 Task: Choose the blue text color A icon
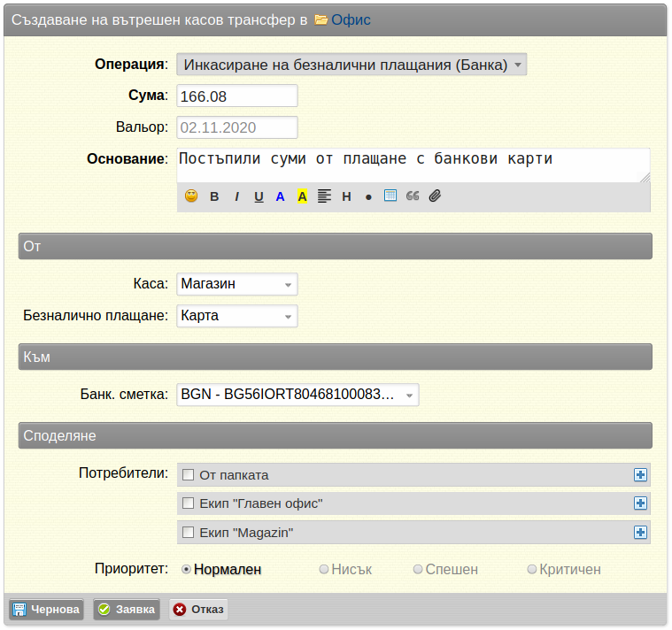pyautogui.click(x=280, y=196)
